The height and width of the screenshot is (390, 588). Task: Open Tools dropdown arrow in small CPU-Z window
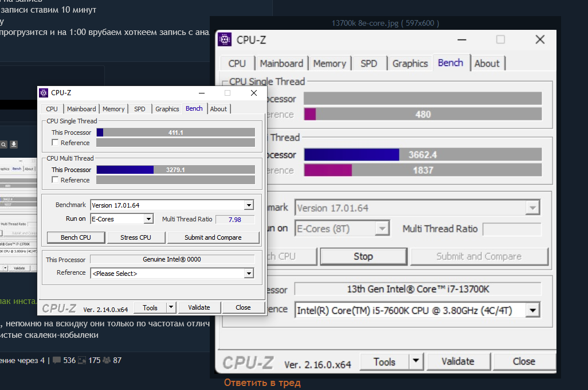pyautogui.click(x=171, y=307)
